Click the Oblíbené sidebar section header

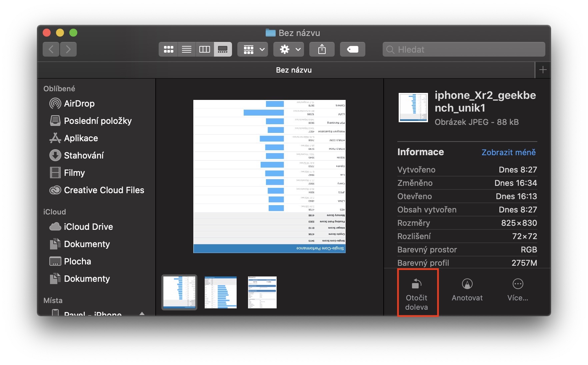pos(59,89)
